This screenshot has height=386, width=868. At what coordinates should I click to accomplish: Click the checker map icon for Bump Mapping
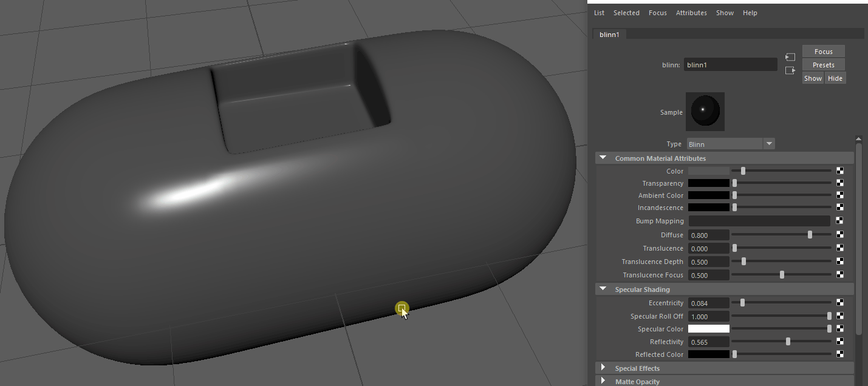[x=840, y=221]
